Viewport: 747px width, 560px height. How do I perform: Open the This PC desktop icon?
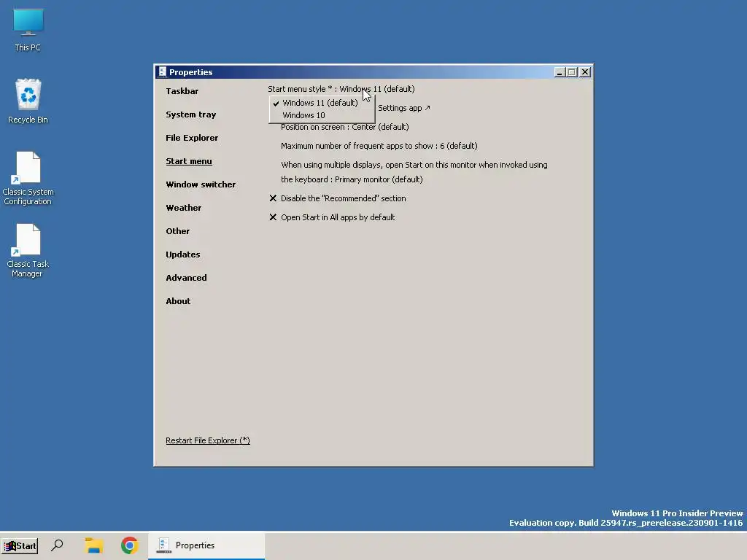point(28,29)
